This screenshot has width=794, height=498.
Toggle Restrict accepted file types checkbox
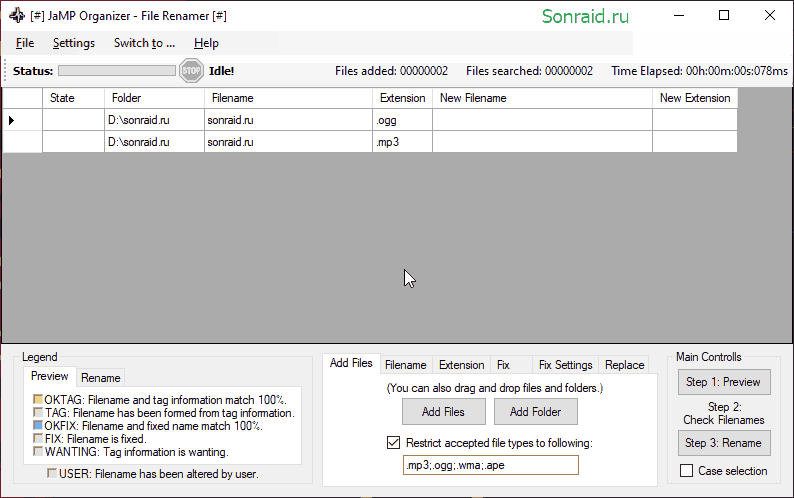pos(393,443)
